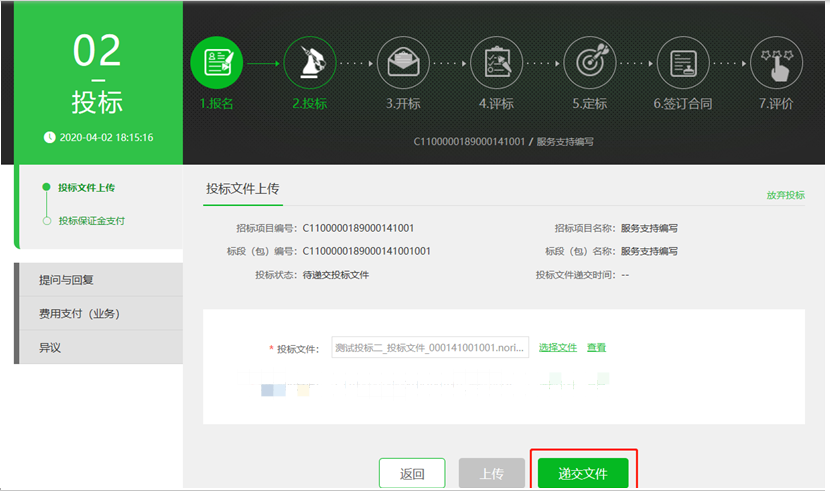Click the 4.评标 step label
The image size is (830, 491).
(497, 104)
